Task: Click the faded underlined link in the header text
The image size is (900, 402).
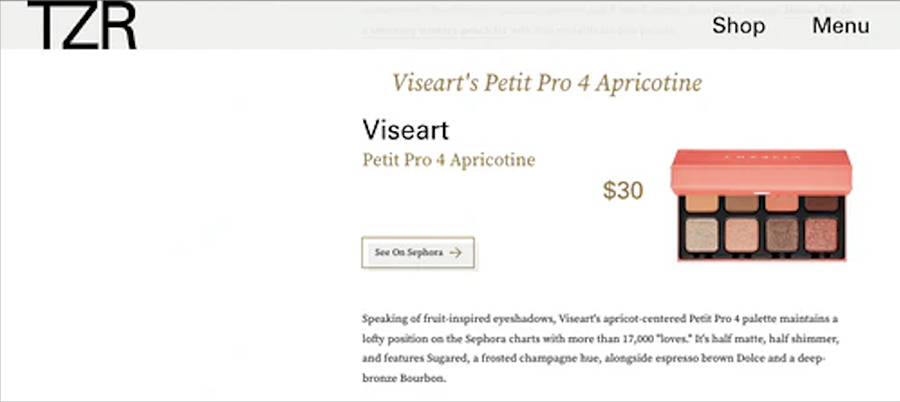Action: (x=410, y=30)
